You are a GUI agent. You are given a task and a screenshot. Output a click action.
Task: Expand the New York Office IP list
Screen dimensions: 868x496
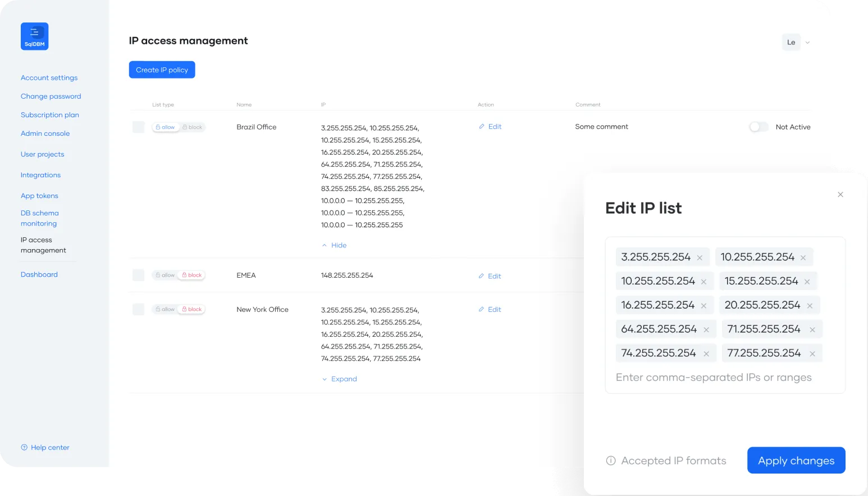(340, 379)
